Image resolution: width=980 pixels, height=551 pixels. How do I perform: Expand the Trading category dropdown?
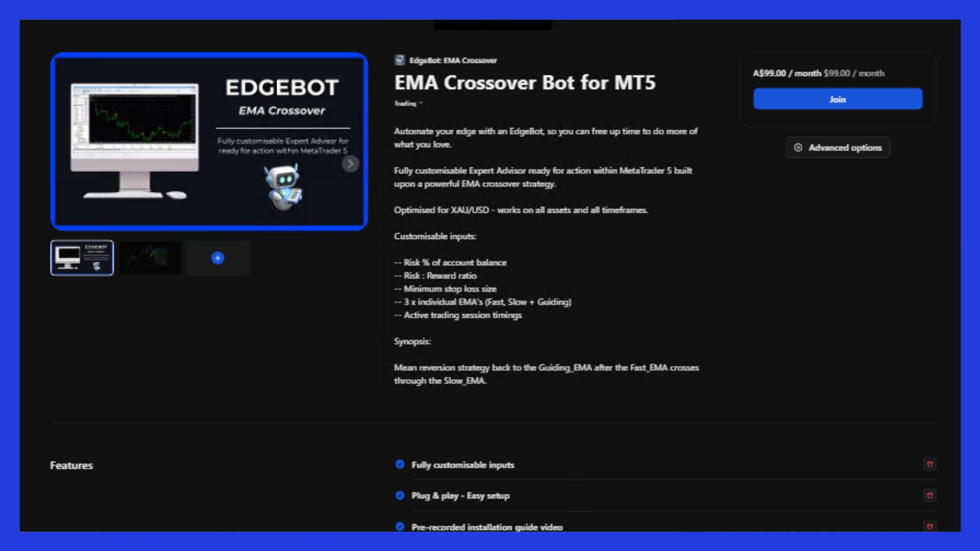408,104
